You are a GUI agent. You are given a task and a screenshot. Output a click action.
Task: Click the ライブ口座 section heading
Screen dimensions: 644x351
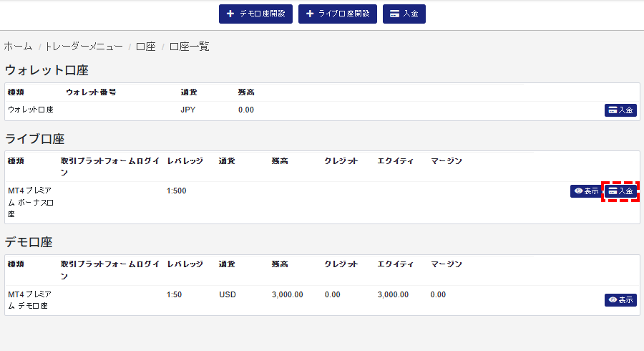(35, 139)
